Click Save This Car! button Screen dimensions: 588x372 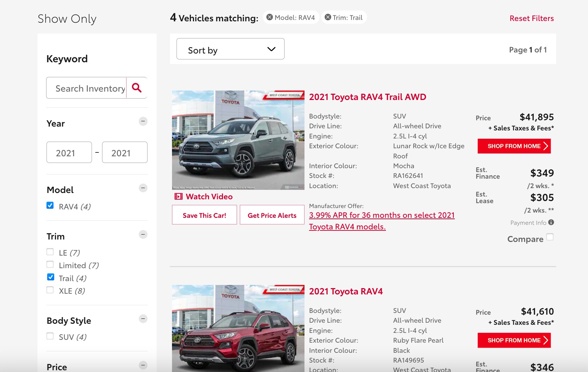pyautogui.click(x=204, y=215)
